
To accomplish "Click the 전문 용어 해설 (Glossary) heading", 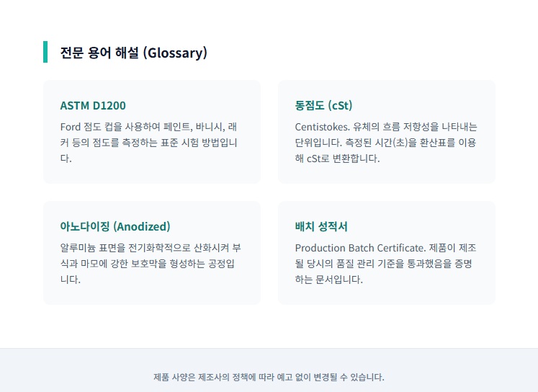I will [x=134, y=53].
